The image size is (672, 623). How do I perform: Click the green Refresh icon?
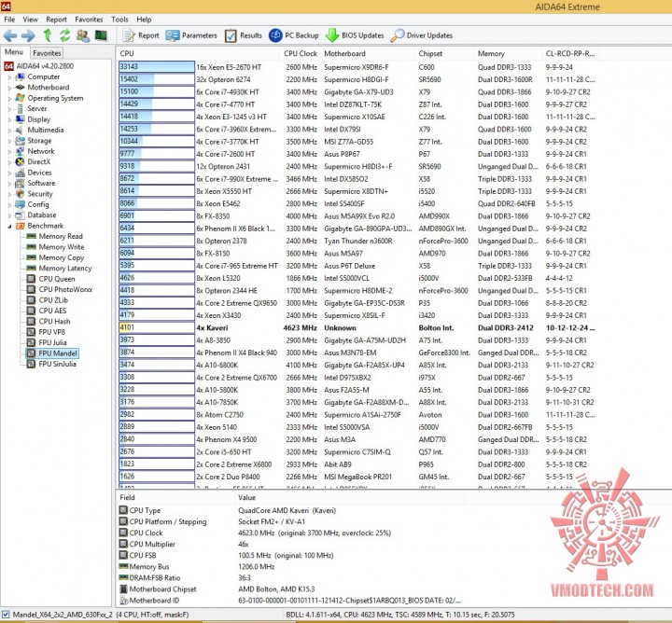(x=64, y=35)
